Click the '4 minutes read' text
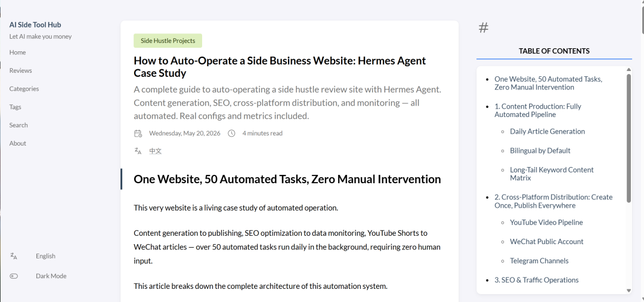Screen dimensions: 644x302 tap(262, 133)
